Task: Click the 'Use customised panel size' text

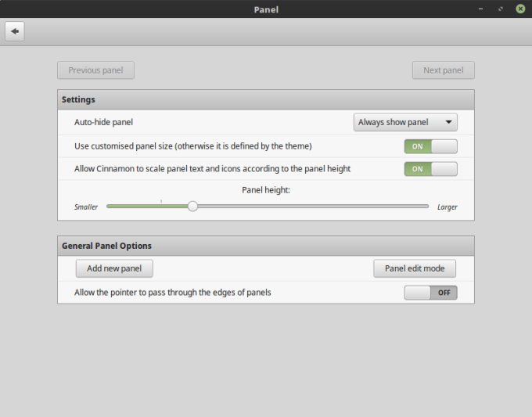Action: tap(193, 146)
